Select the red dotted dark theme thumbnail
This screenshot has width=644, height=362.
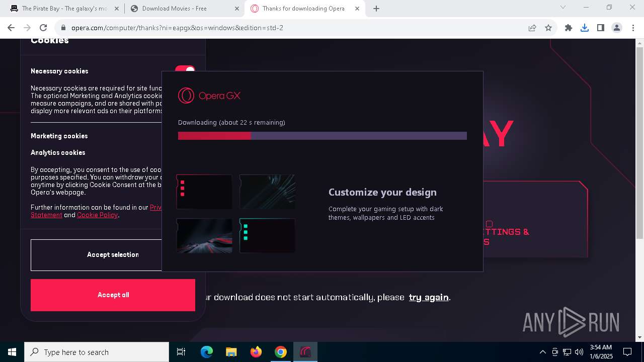(204, 192)
